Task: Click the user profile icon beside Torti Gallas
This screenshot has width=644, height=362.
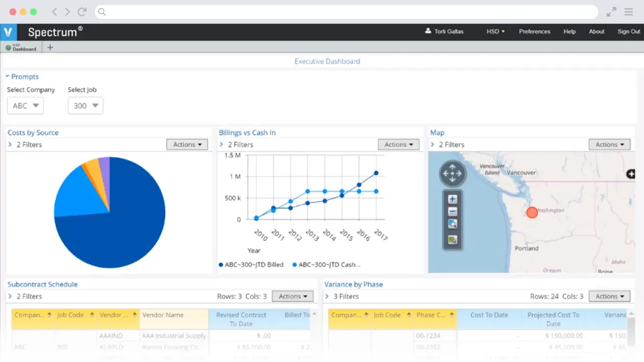Action: [428, 31]
